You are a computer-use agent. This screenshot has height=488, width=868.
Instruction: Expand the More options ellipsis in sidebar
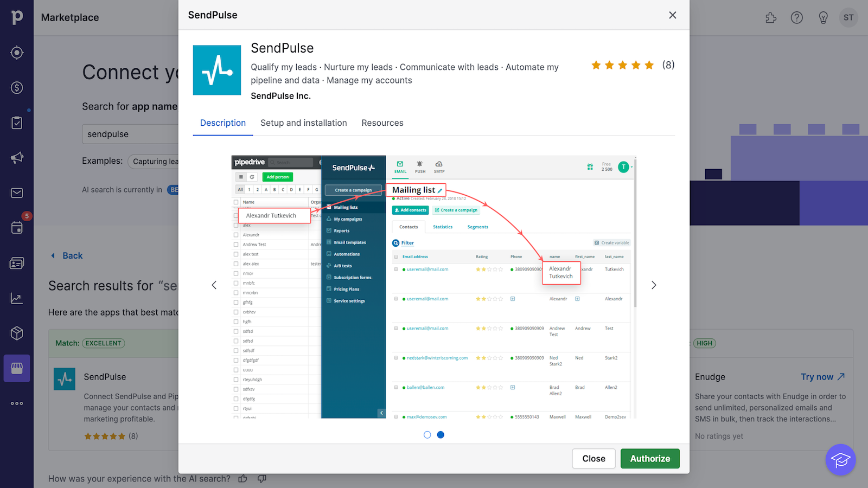pos(17,403)
